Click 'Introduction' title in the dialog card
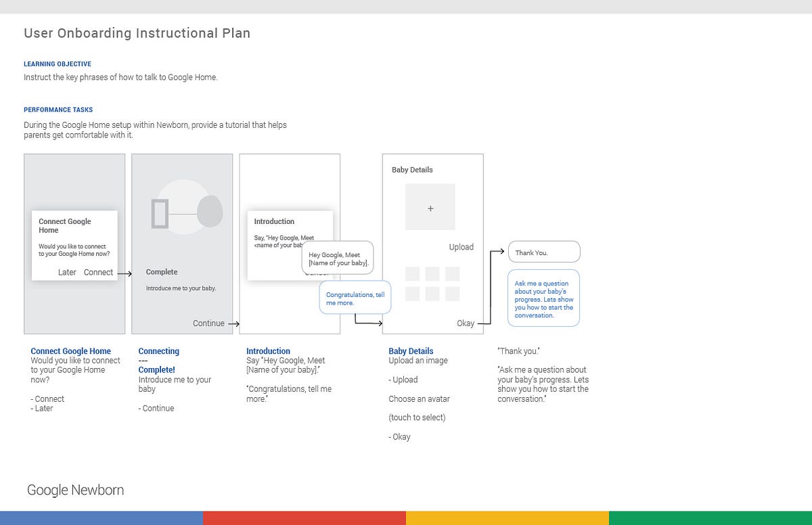 pos(274,221)
